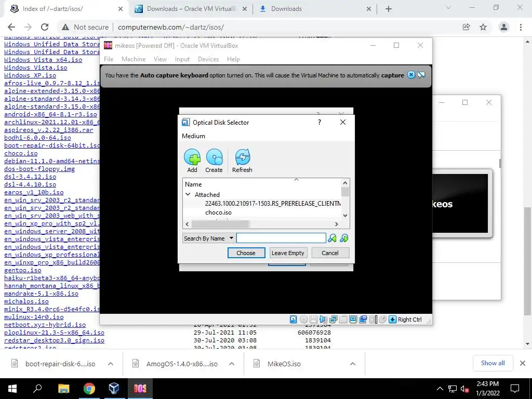Click the Chrome address bar URL
Image resolution: width=532 pixels, height=399 pixels.
pyautogui.click(x=171, y=27)
